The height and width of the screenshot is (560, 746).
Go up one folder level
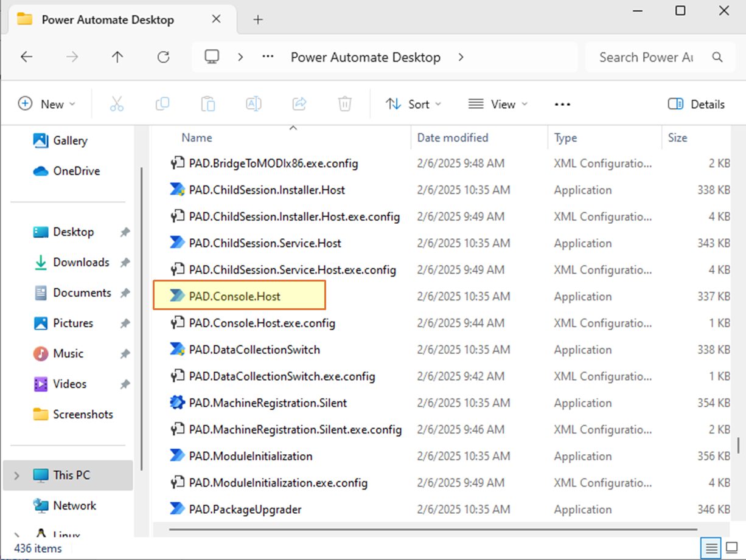[x=117, y=57]
